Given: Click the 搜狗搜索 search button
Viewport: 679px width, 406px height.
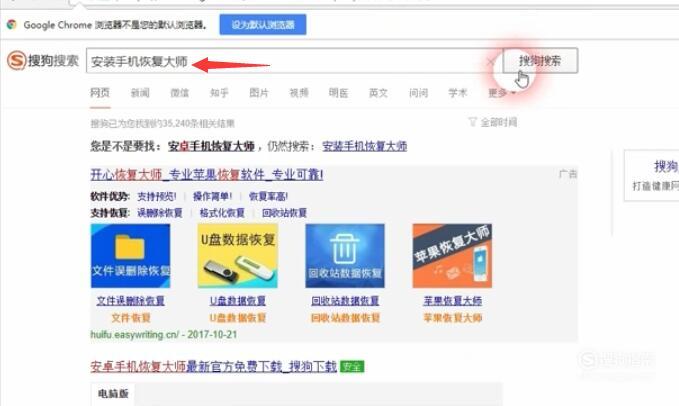Looking at the screenshot, I should click(x=540, y=61).
